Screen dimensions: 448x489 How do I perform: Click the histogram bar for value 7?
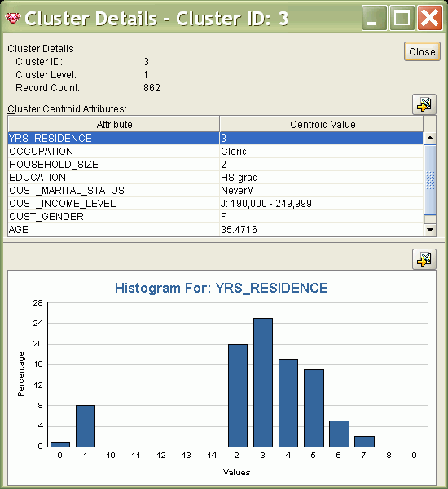click(364, 442)
